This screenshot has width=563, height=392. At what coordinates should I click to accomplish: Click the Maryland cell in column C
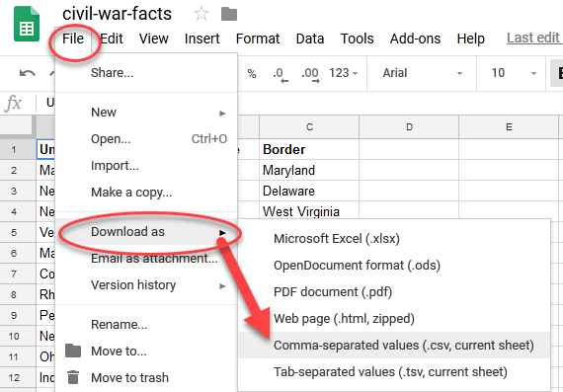309,170
